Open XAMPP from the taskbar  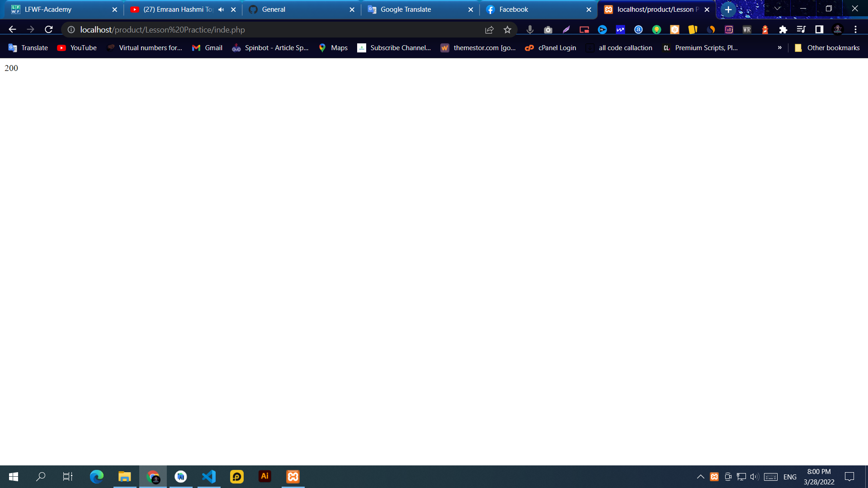click(293, 476)
